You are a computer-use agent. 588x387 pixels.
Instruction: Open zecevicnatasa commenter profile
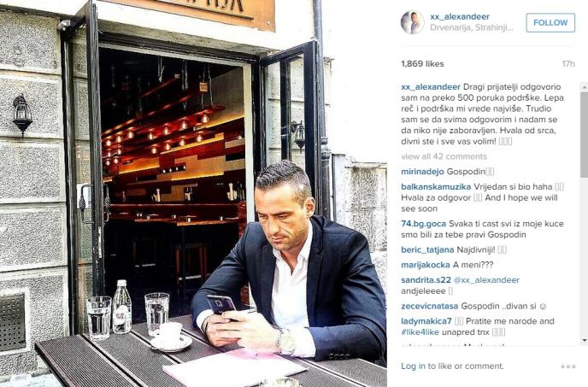(x=429, y=306)
